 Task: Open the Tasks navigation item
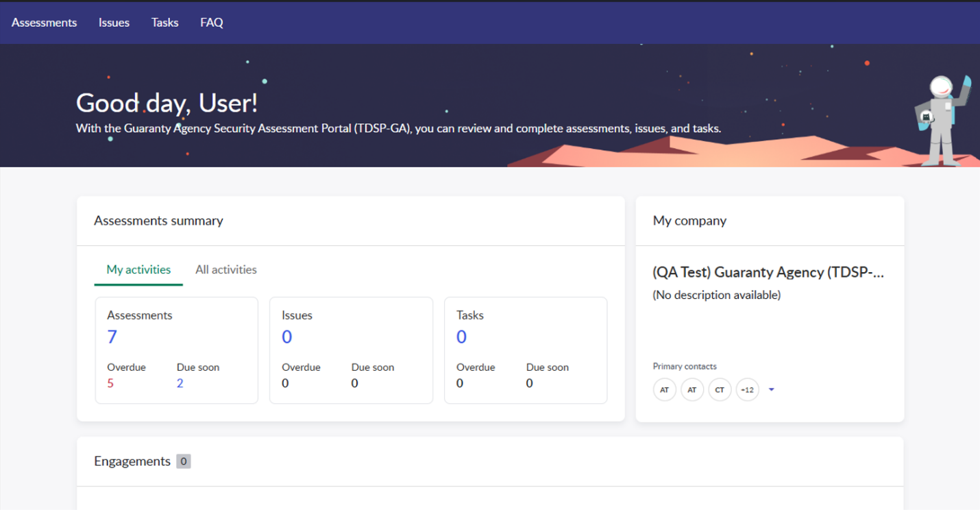click(164, 23)
